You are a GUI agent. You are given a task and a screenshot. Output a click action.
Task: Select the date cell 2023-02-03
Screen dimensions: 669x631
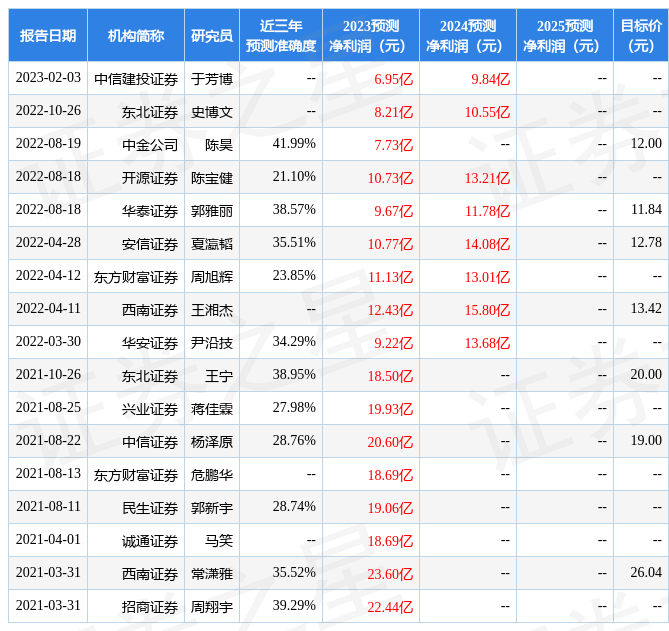(x=48, y=78)
